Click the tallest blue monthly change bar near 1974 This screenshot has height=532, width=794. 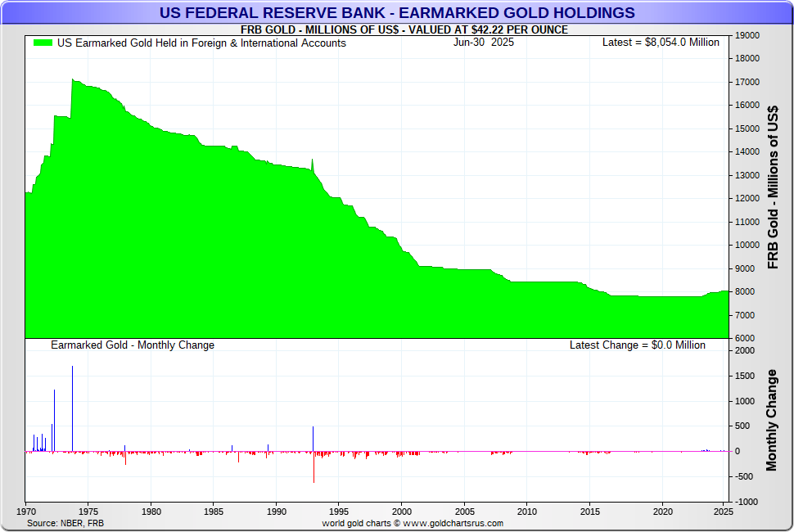point(72,408)
